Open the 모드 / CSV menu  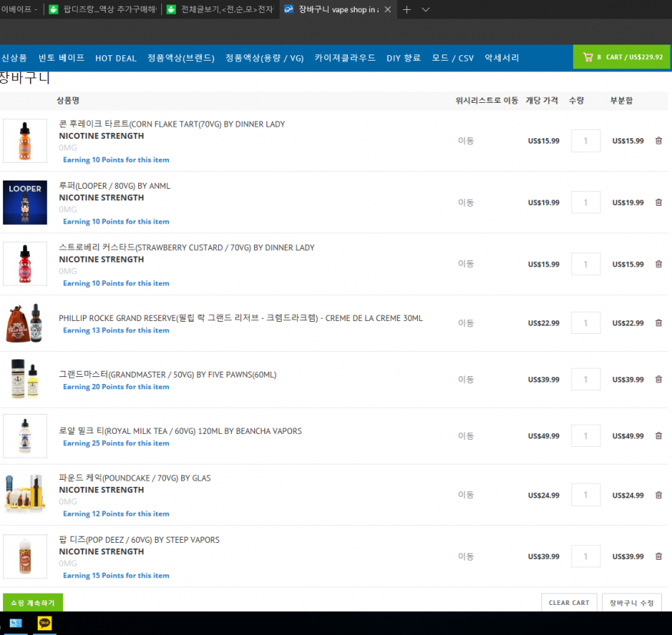pos(452,58)
